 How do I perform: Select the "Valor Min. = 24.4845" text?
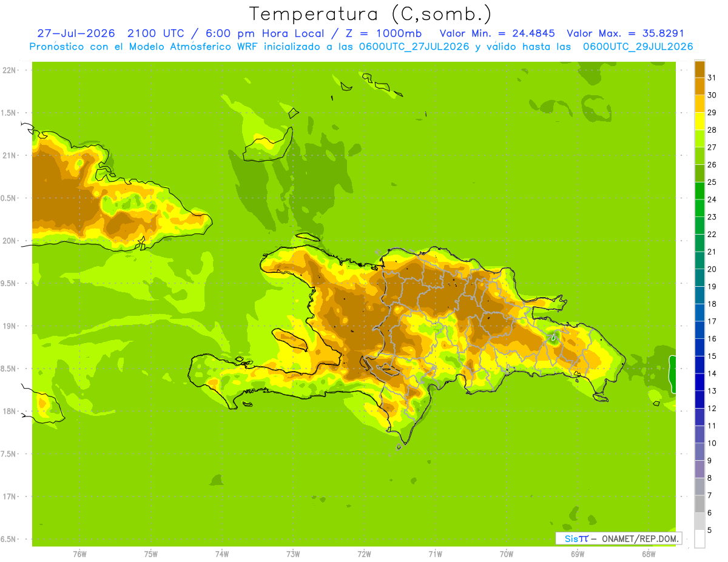point(497,33)
